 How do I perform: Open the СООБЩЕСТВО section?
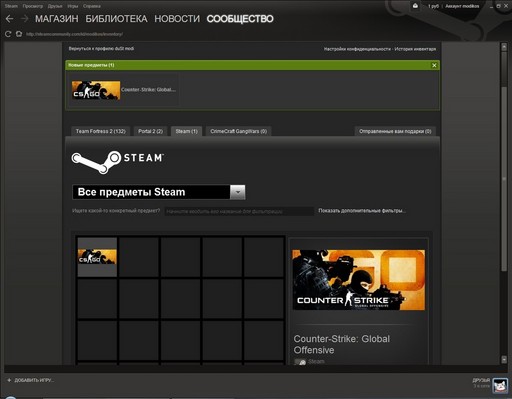(240, 19)
